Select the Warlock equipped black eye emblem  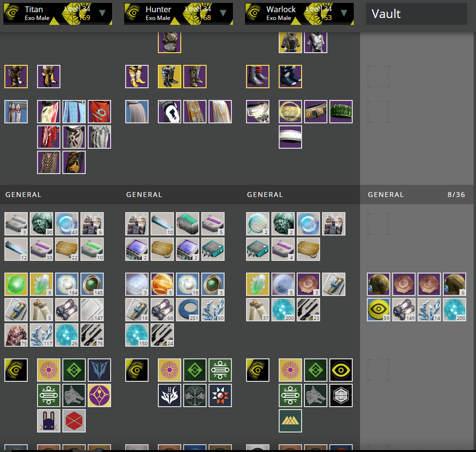click(x=258, y=370)
